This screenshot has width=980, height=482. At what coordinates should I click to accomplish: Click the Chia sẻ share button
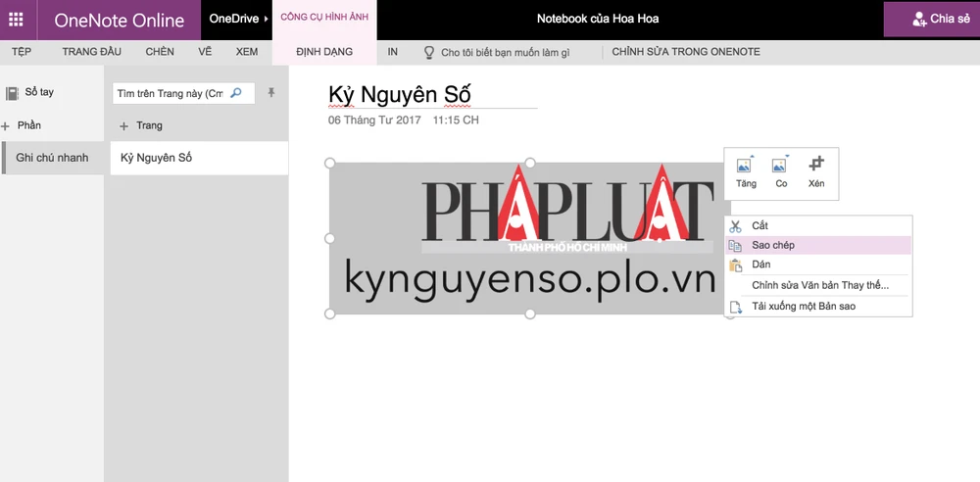(x=932, y=19)
